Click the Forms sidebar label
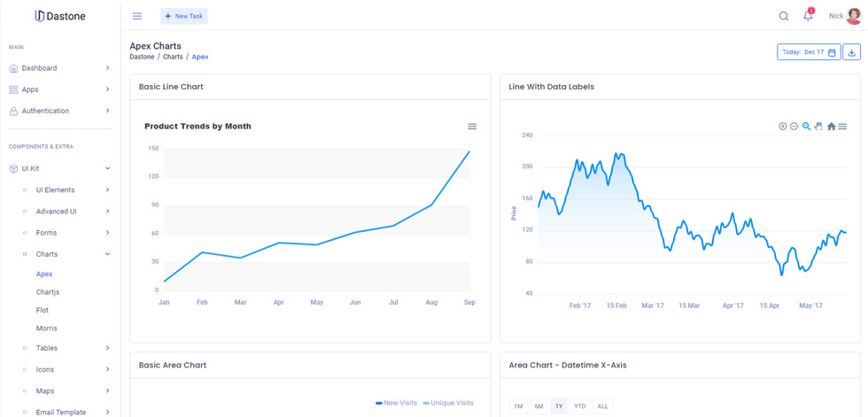 pos(46,233)
